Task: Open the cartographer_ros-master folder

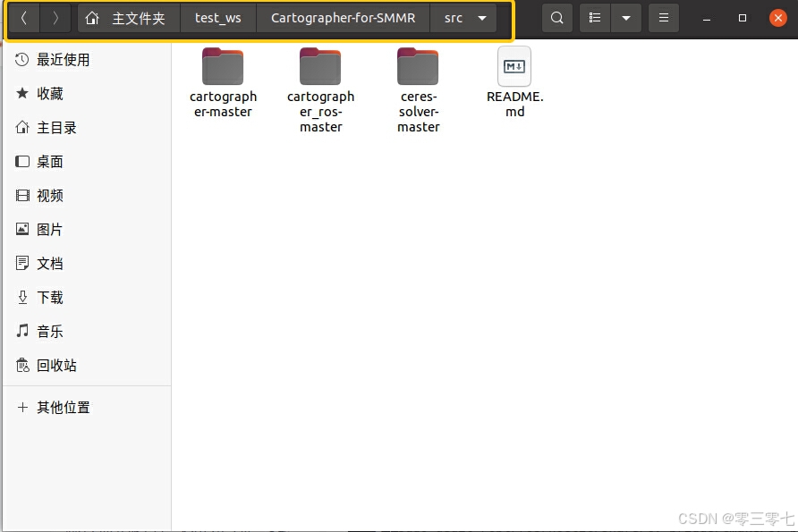Action: [320, 67]
